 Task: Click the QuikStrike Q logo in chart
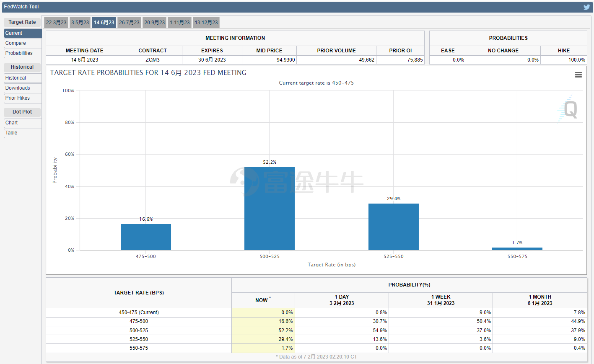[x=568, y=109]
